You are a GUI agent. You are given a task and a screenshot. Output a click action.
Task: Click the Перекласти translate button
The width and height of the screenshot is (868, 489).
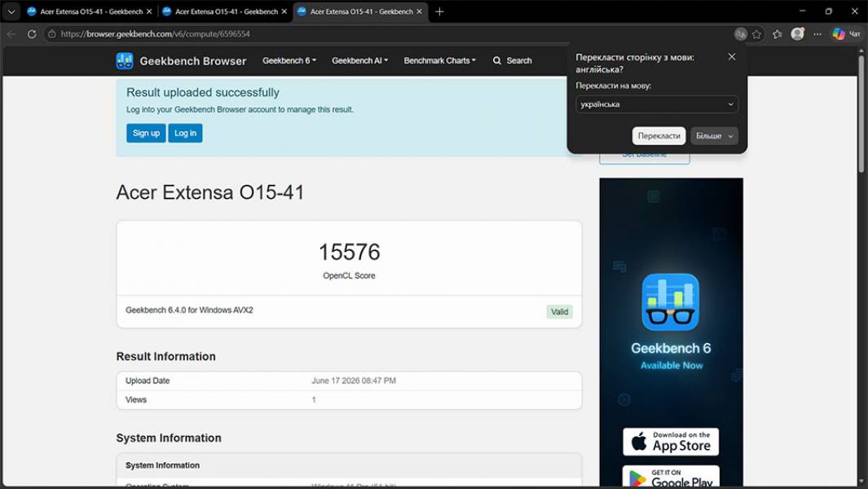tap(659, 135)
